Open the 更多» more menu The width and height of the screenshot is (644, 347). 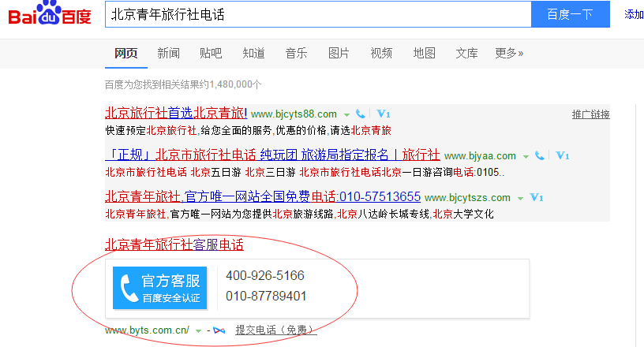(x=509, y=53)
